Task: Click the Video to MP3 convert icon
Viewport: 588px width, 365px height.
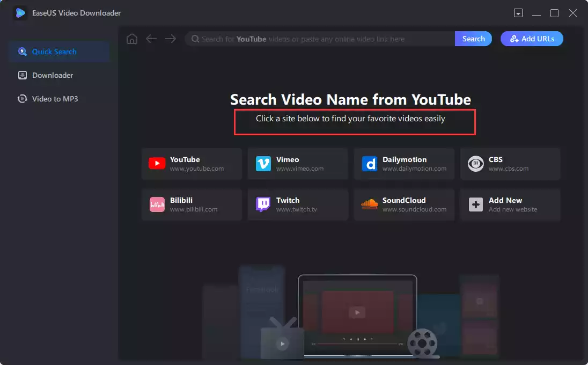Action: pyautogui.click(x=23, y=99)
